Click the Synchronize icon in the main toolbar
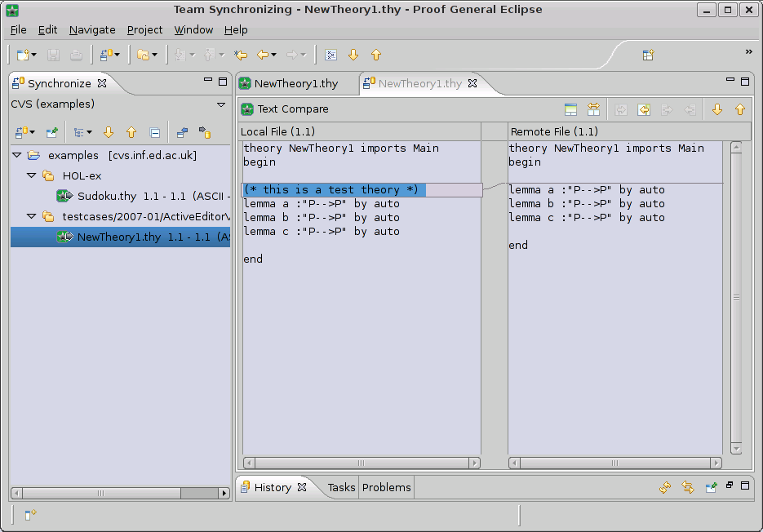Screen dimensions: 763x532 click(x=107, y=55)
